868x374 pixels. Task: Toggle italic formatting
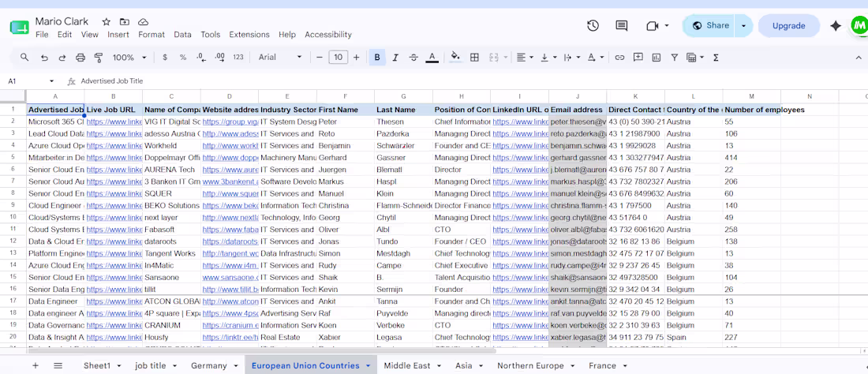click(x=395, y=57)
